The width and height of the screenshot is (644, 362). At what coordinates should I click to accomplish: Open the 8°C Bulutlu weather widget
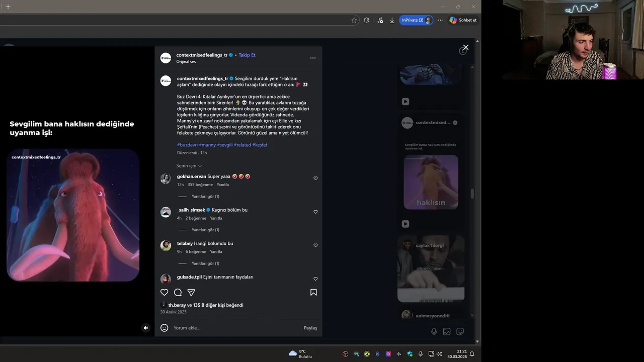[300, 354]
